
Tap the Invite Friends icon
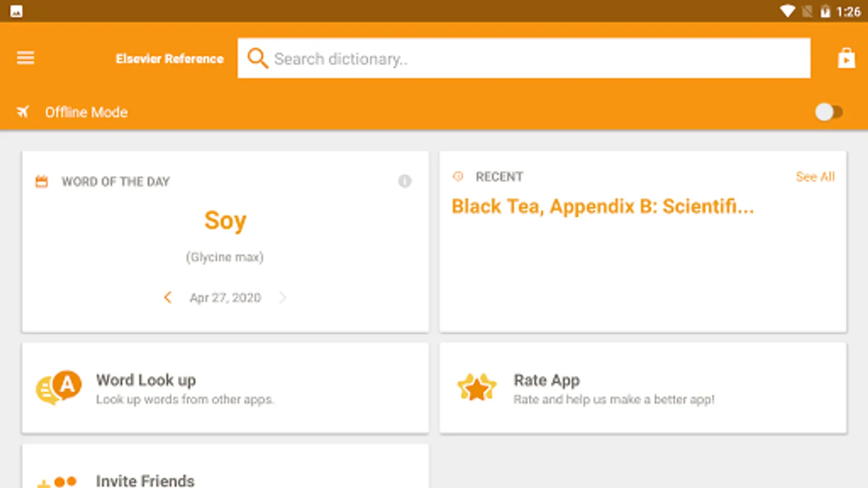(57, 481)
